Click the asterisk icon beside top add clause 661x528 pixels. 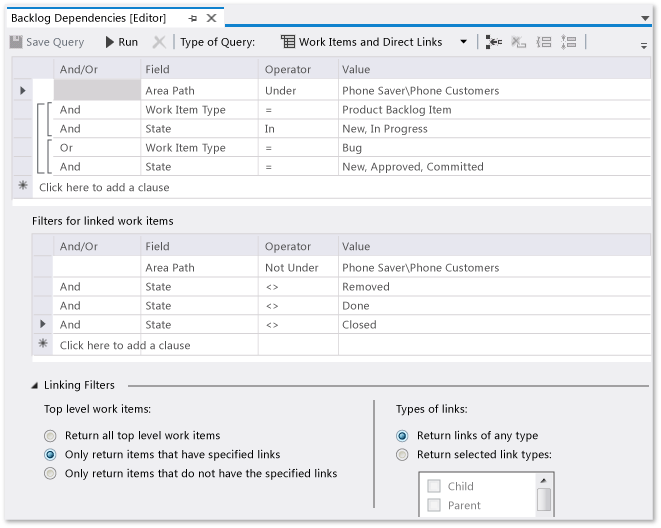[x=23, y=185]
